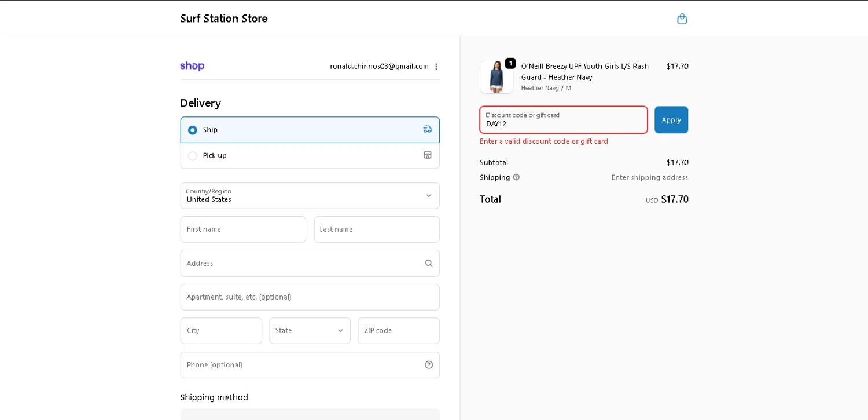
Task: Focus the First name field
Action: 243,229
